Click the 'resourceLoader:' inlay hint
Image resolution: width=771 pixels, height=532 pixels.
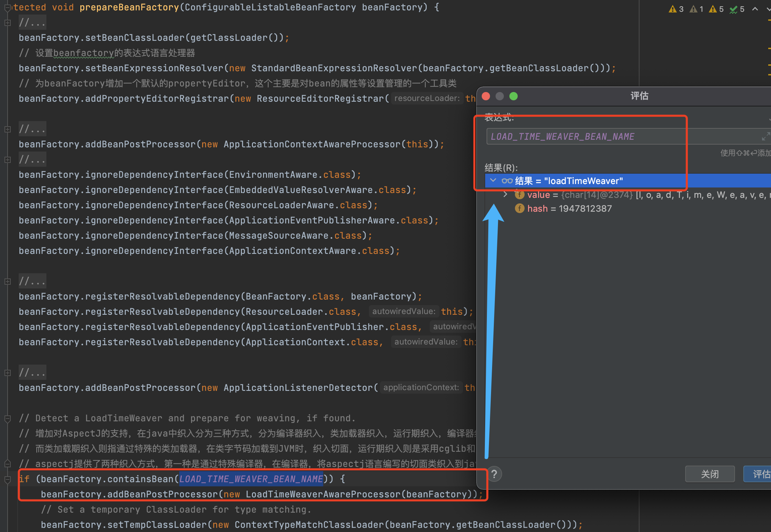[x=427, y=98]
